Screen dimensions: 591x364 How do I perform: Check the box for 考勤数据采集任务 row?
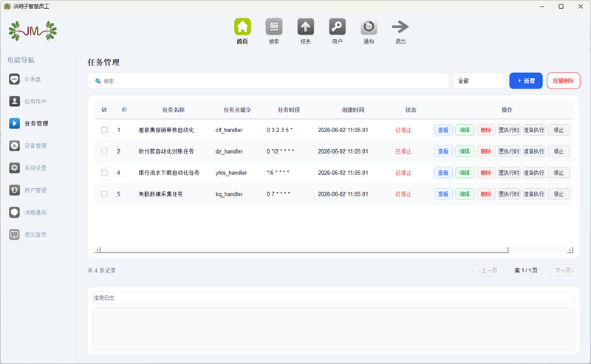(x=104, y=194)
